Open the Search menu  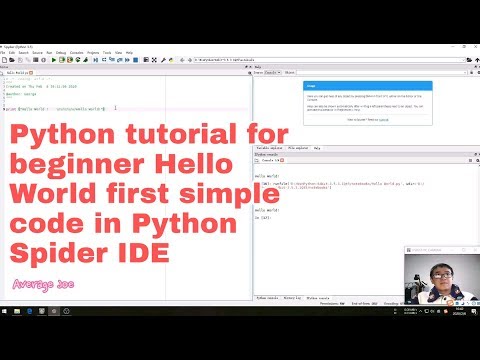click(23, 53)
